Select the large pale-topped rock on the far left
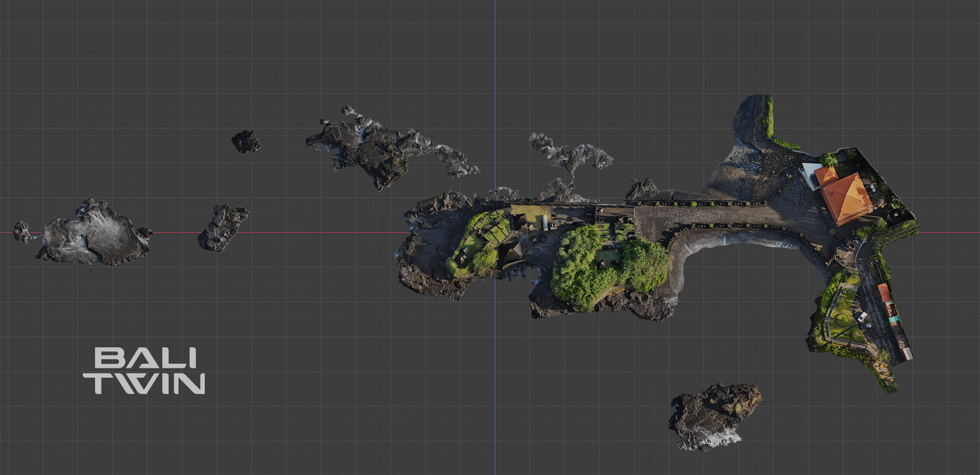This screenshot has height=475, width=980. pyautogui.click(x=94, y=233)
